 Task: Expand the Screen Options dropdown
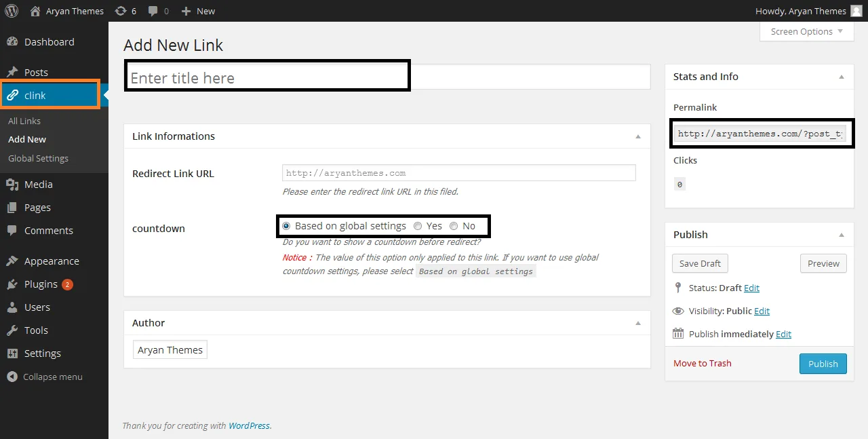click(806, 31)
